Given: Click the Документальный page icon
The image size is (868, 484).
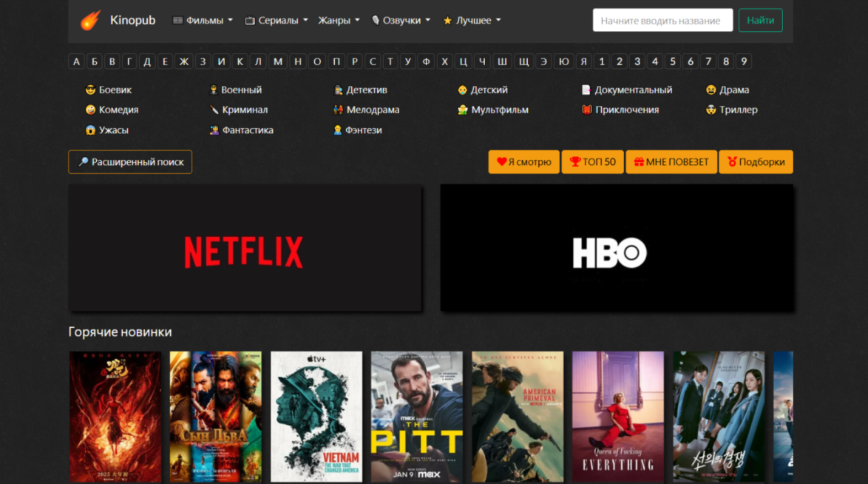Looking at the screenshot, I should point(586,90).
